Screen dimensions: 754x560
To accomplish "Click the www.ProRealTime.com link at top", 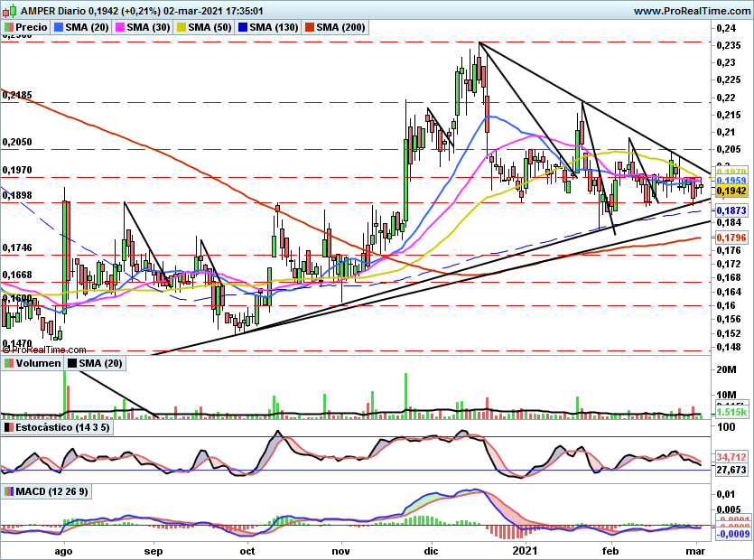I will [693, 11].
